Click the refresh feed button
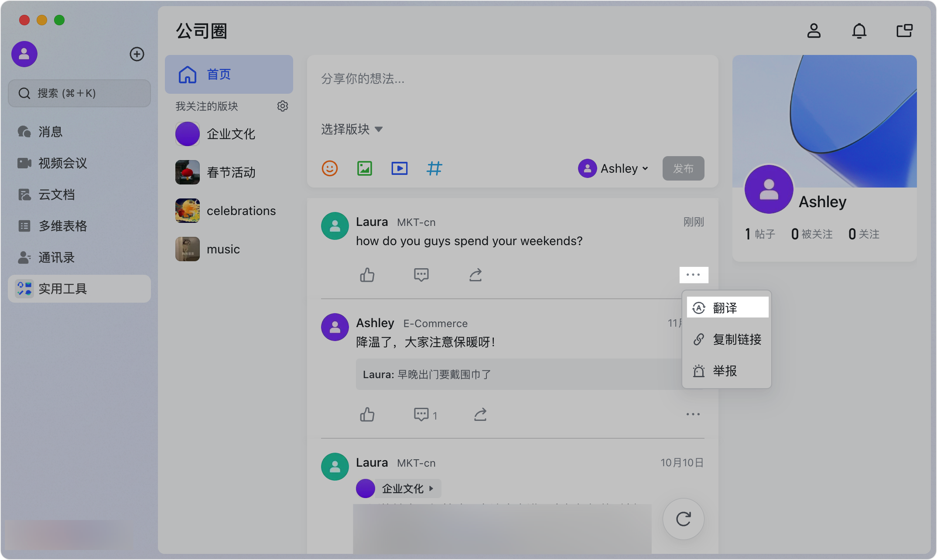 pos(684,519)
